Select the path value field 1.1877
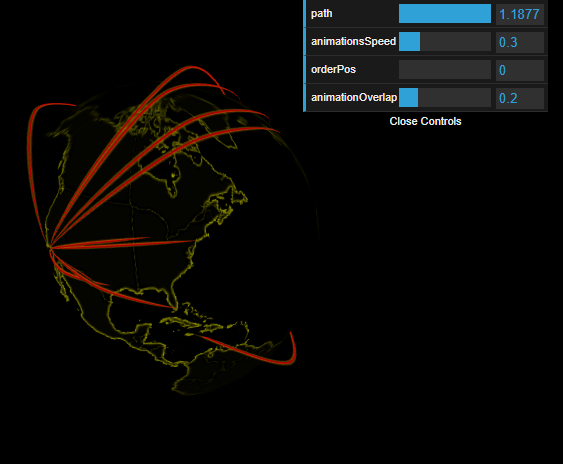The width and height of the screenshot is (563, 464). (x=520, y=14)
